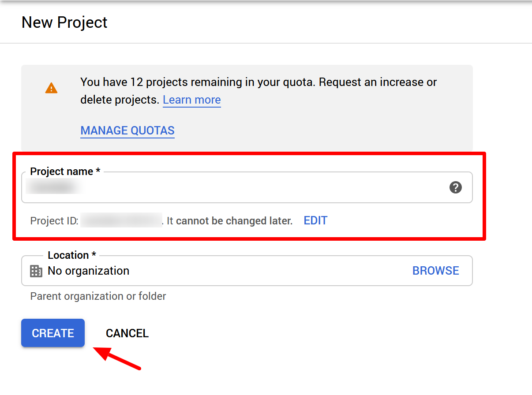The image size is (532, 395).
Task: Click the blurred Project ID value
Action: pos(121,220)
